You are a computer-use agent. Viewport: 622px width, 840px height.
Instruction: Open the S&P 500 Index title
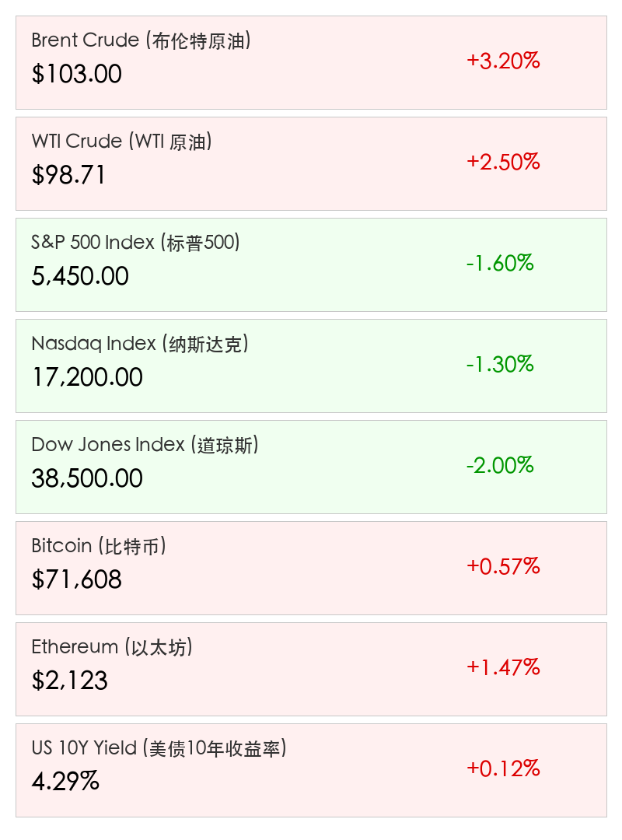[135, 243]
